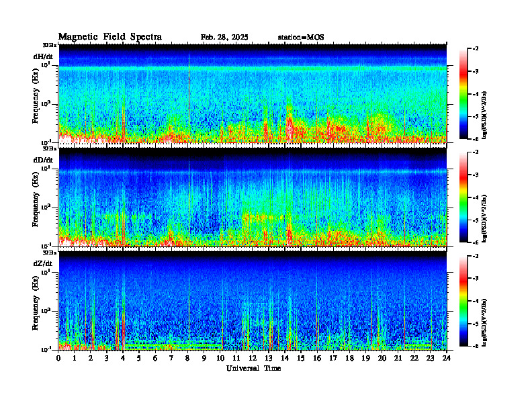Image resolution: width=532 pixels, height=411 pixels.
Task: Click hour 4 tick label on time axis
Action: [x=123, y=358]
